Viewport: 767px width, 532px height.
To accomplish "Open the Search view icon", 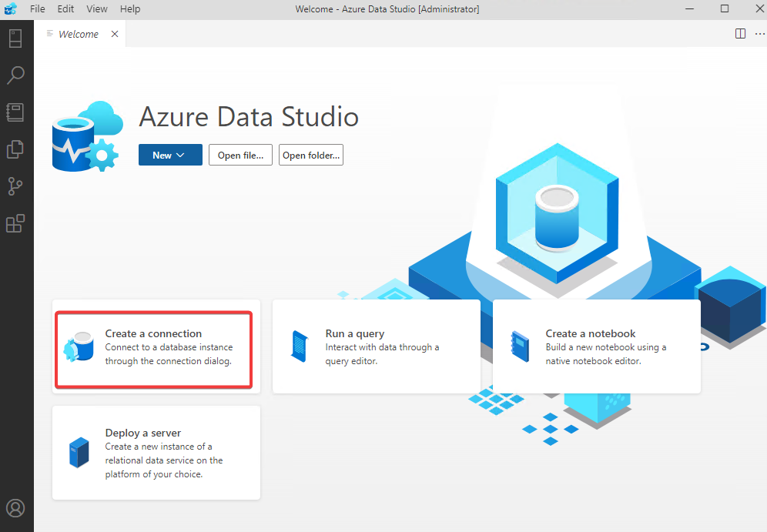I will 15,75.
